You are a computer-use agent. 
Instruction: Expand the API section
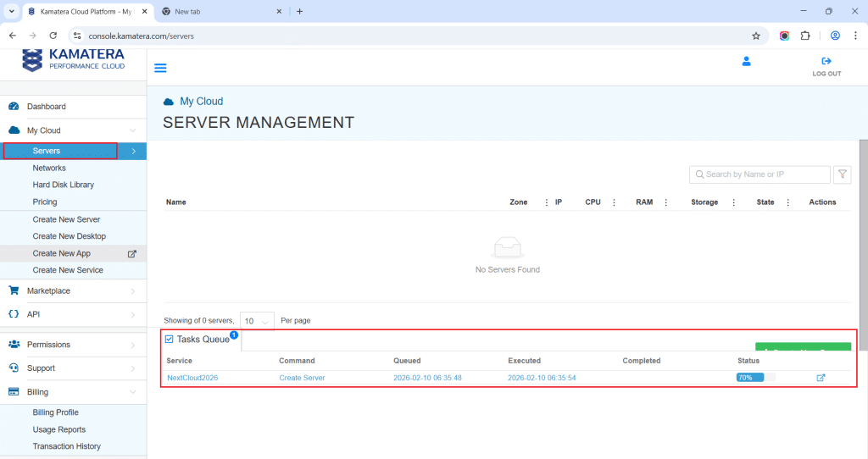pos(133,315)
